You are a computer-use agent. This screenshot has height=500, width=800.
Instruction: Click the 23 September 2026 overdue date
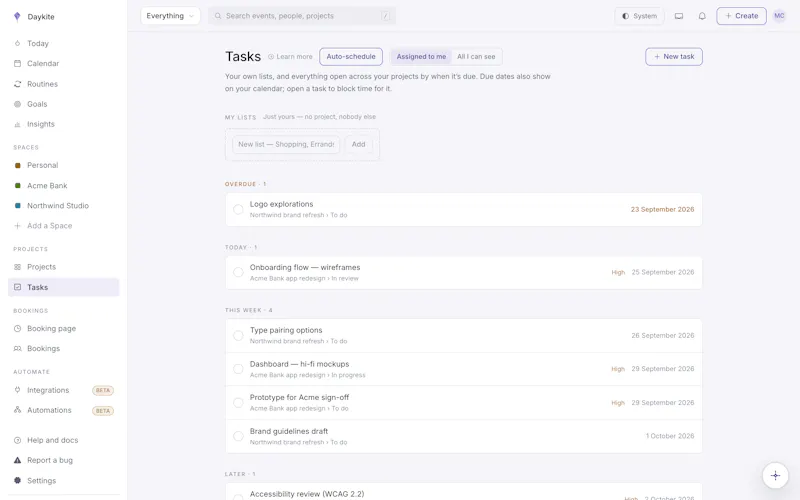pyautogui.click(x=662, y=210)
